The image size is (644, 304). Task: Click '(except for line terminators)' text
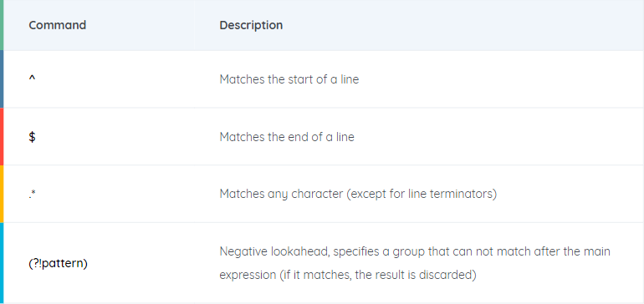pos(422,194)
